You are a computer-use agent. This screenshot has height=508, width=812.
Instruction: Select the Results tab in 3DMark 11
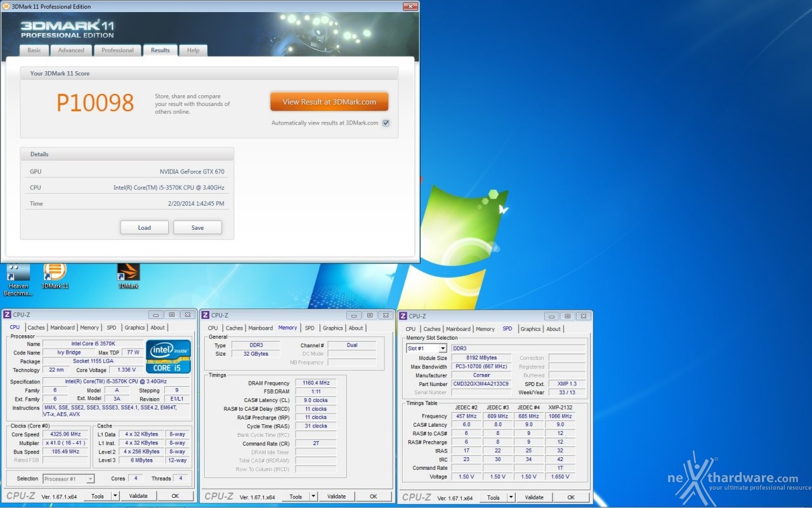[x=160, y=50]
